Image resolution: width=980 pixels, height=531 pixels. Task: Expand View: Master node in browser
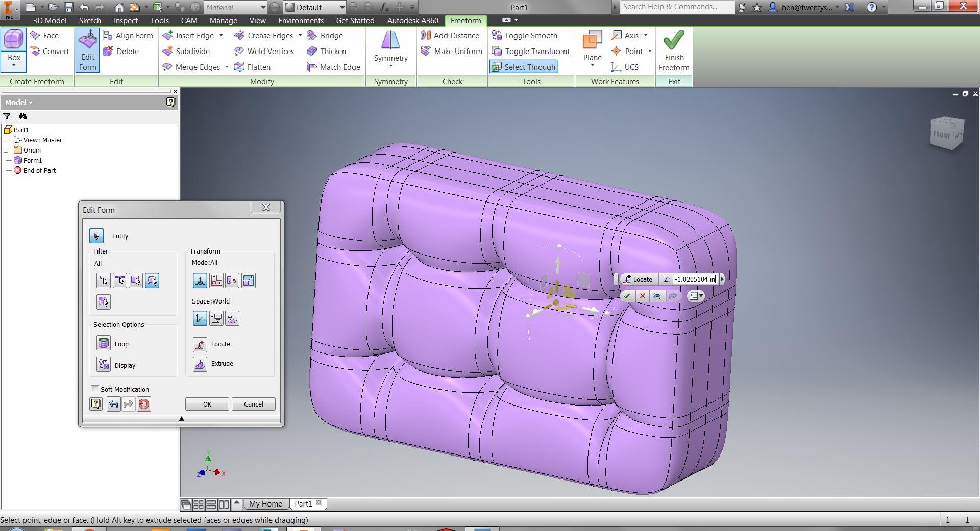pos(6,140)
